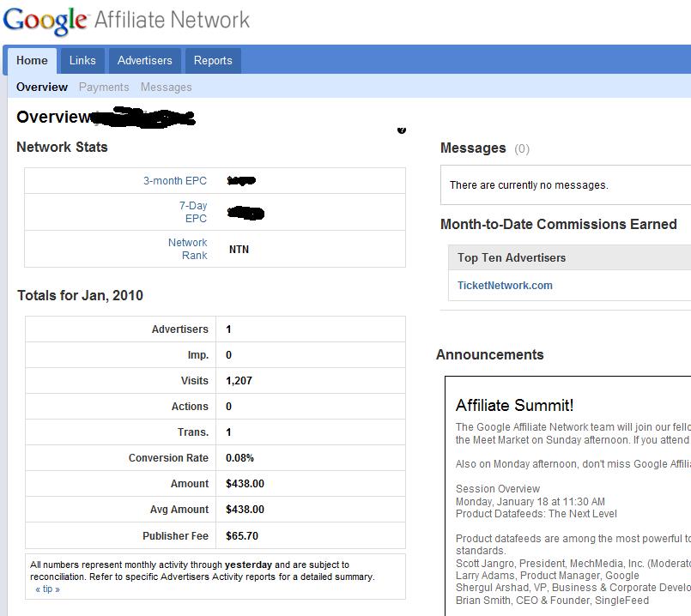This screenshot has width=691, height=616.
Task: Click the 'There are currently no messages' text
Action: tap(529, 185)
